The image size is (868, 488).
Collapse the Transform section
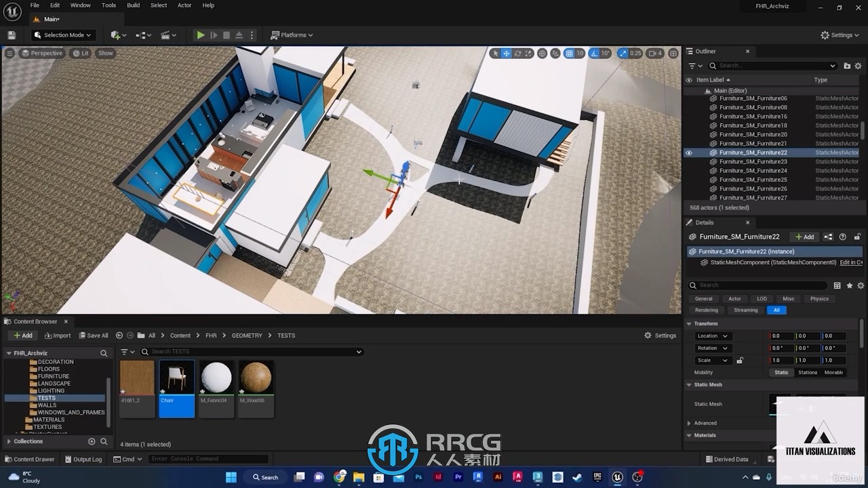pos(689,323)
